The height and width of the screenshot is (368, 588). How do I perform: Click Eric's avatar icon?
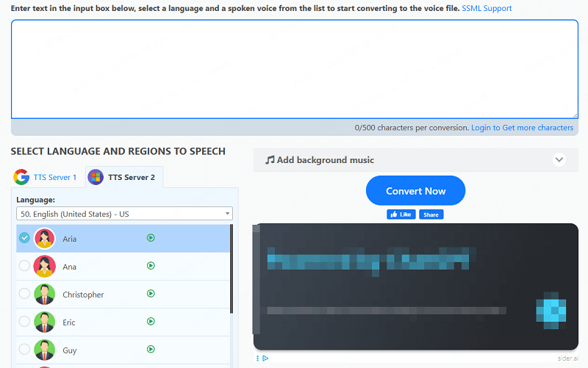point(45,322)
